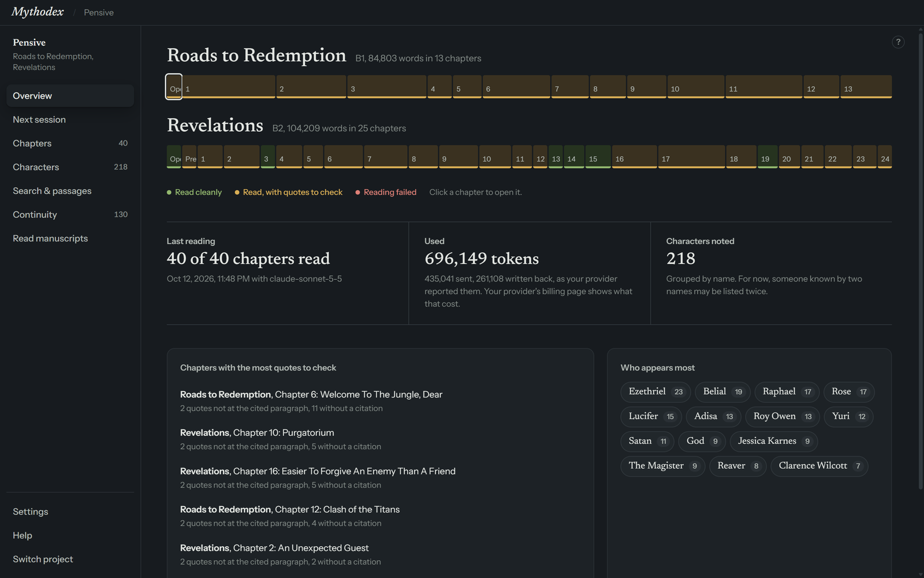Select the Raphael character chip
The height and width of the screenshot is (578, 924).
787,392
